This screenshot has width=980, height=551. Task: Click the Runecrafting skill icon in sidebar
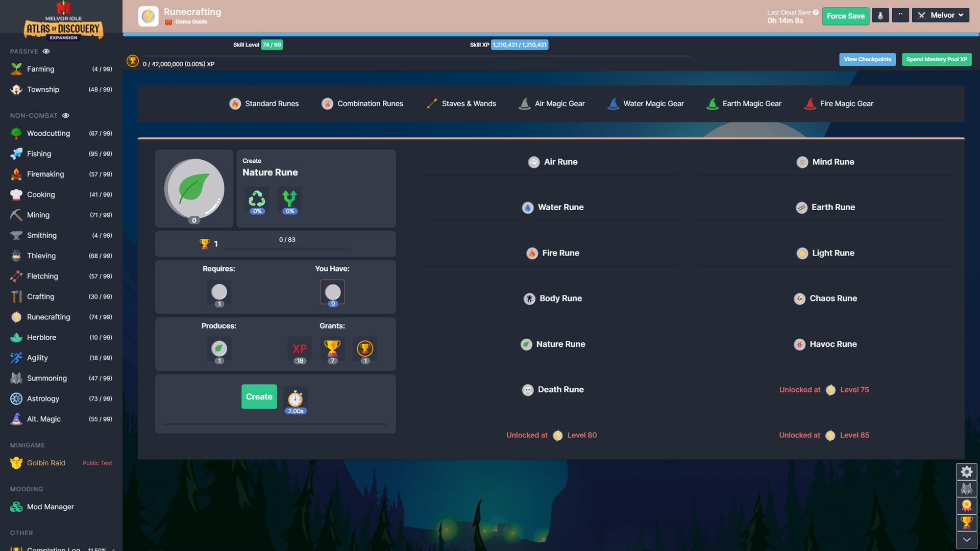[x=15, y=317]
